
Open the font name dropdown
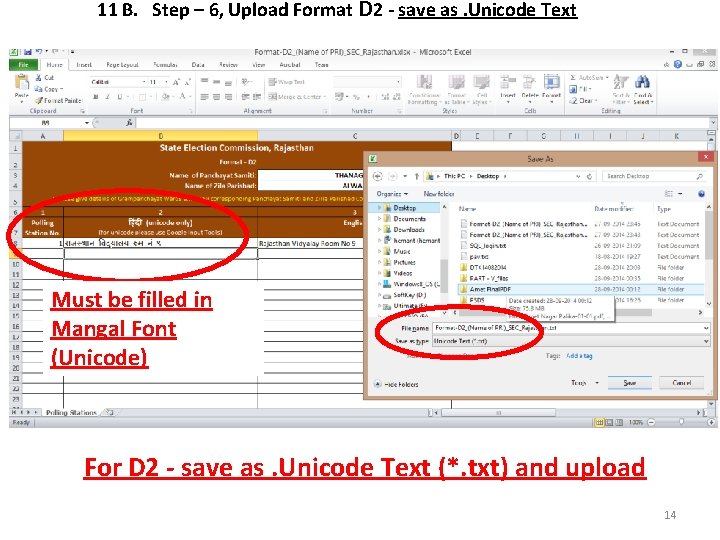click(144, 82)
